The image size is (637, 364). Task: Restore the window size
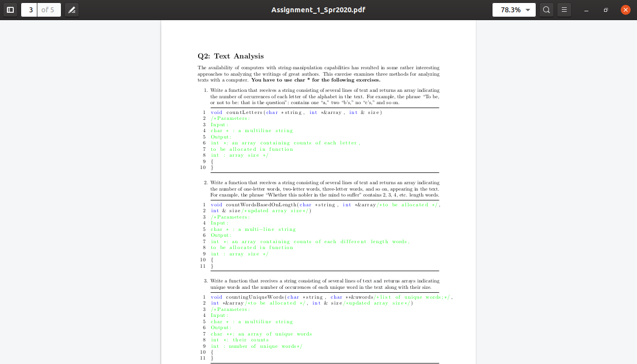point(606,9)
